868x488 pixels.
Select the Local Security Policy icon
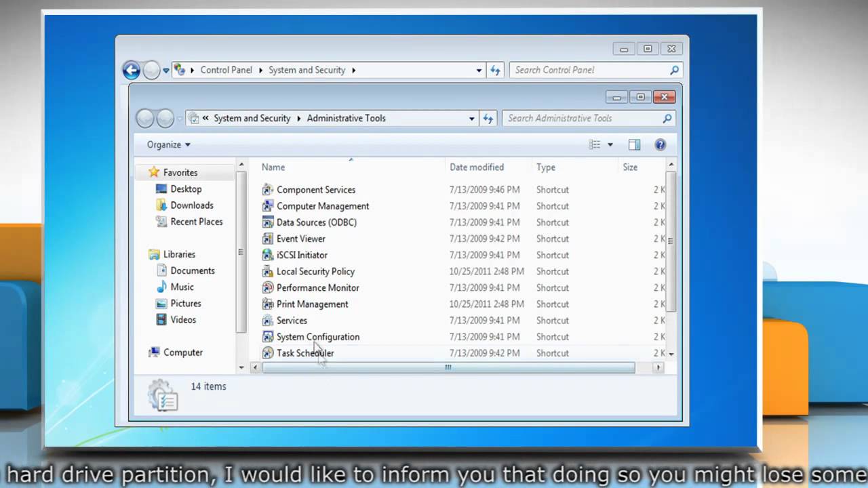point(268,271)
